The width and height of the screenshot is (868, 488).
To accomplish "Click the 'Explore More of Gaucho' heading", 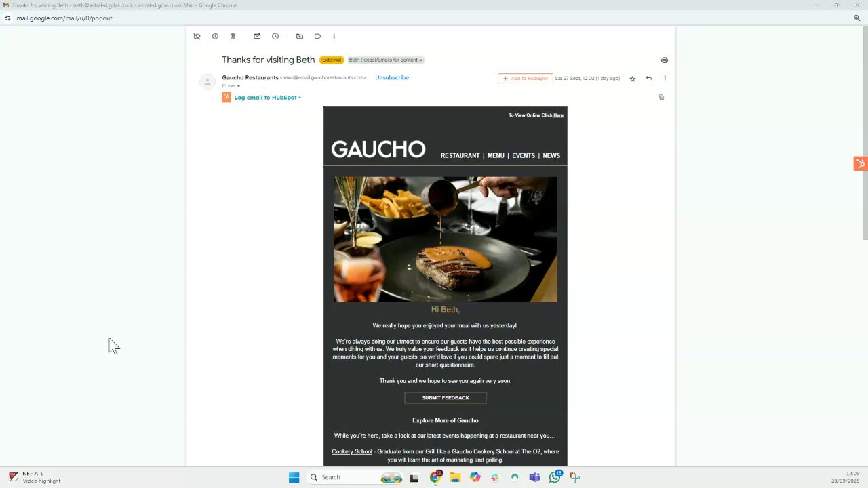I will point(446,420).
